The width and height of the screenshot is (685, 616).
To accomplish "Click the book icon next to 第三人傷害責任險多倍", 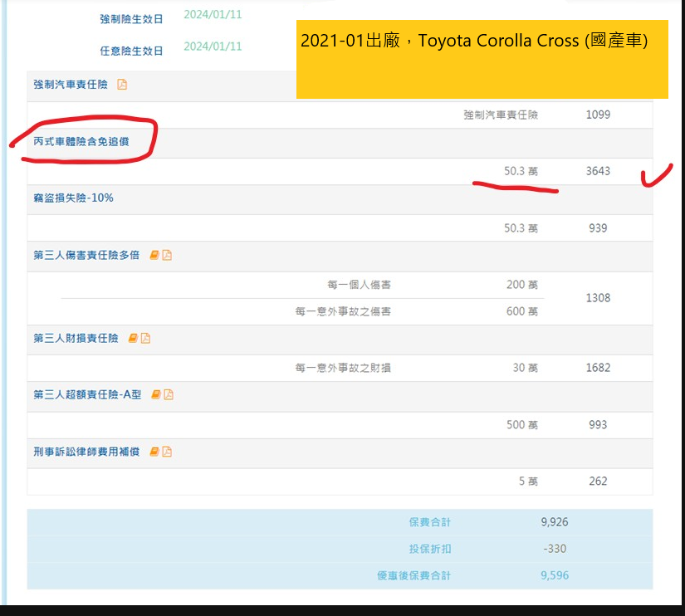I will coord(154,255).
